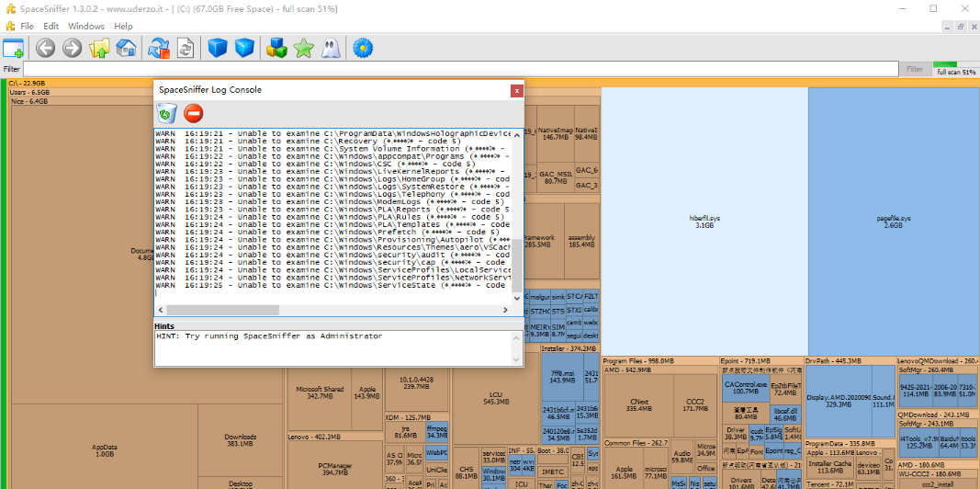Click the faceted blue cube more-detail icon
The width and height of the screenshot is (980, 489).
coord(244,48)
